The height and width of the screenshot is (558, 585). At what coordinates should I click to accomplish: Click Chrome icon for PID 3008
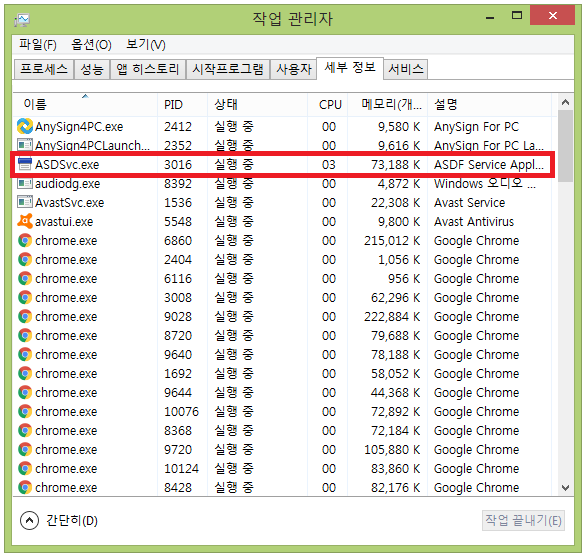click(25, 297)
